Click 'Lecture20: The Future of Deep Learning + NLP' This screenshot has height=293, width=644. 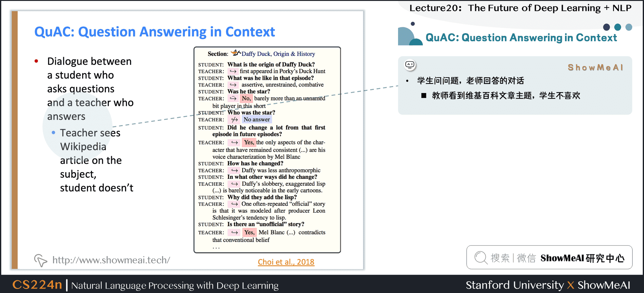tap(520, 8)
